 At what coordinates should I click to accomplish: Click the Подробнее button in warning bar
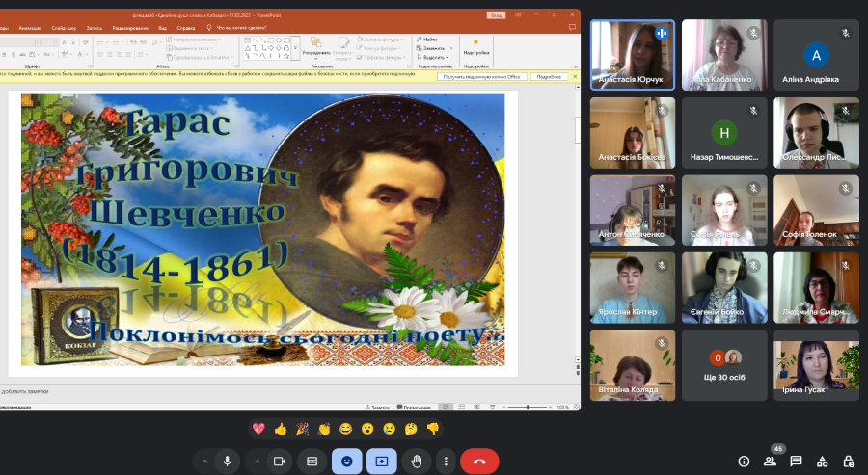[549, 77]
